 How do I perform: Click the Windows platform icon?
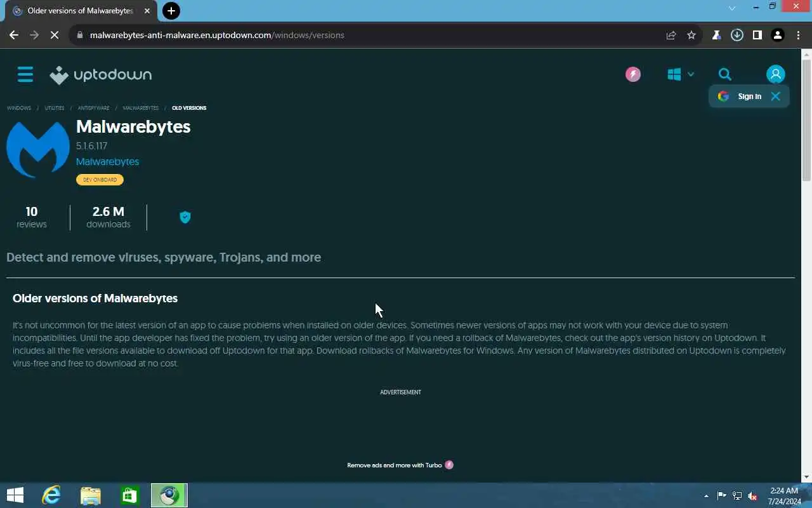[674, 74]
